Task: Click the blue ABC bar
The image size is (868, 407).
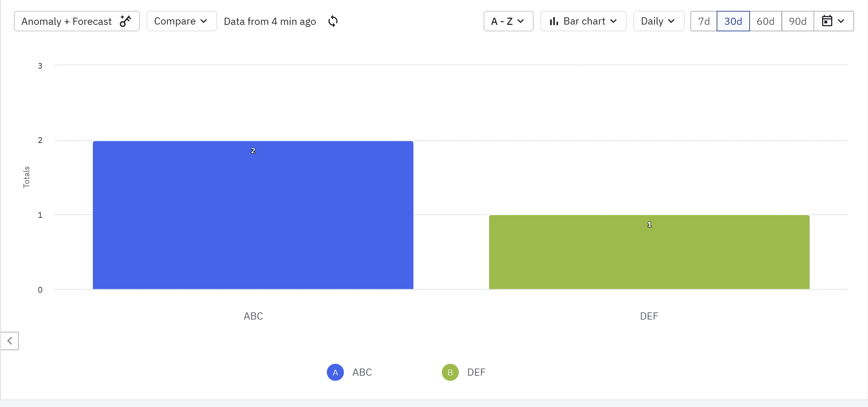Action: click(x=253, y=215)
